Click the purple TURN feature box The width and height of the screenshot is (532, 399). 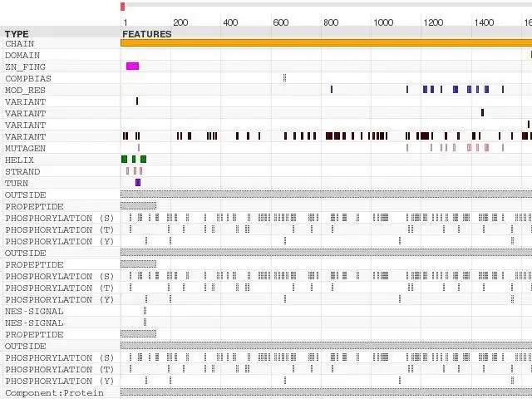(138, 183)
